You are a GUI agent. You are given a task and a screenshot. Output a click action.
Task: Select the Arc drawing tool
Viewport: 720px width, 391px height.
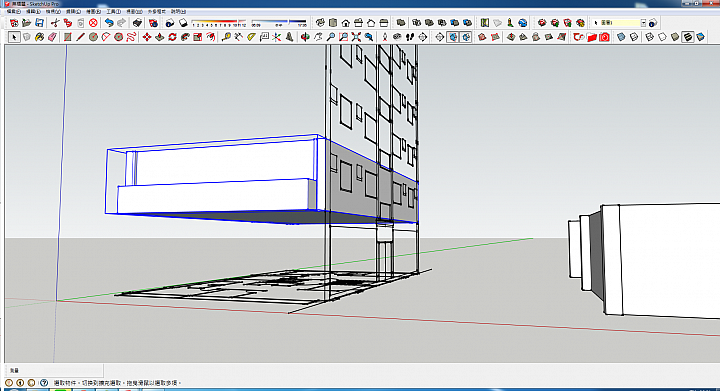pyautogui.click(x=106, y=37)
